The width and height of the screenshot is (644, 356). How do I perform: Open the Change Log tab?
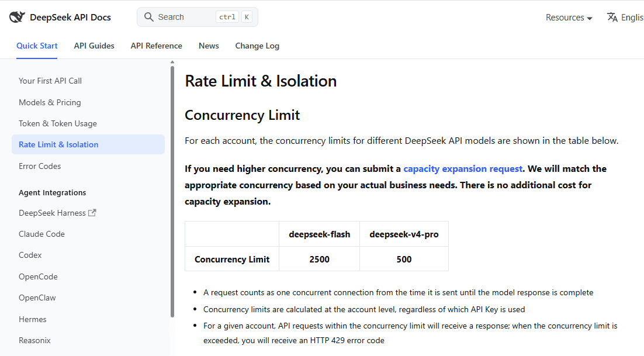[x=257, y=46]
